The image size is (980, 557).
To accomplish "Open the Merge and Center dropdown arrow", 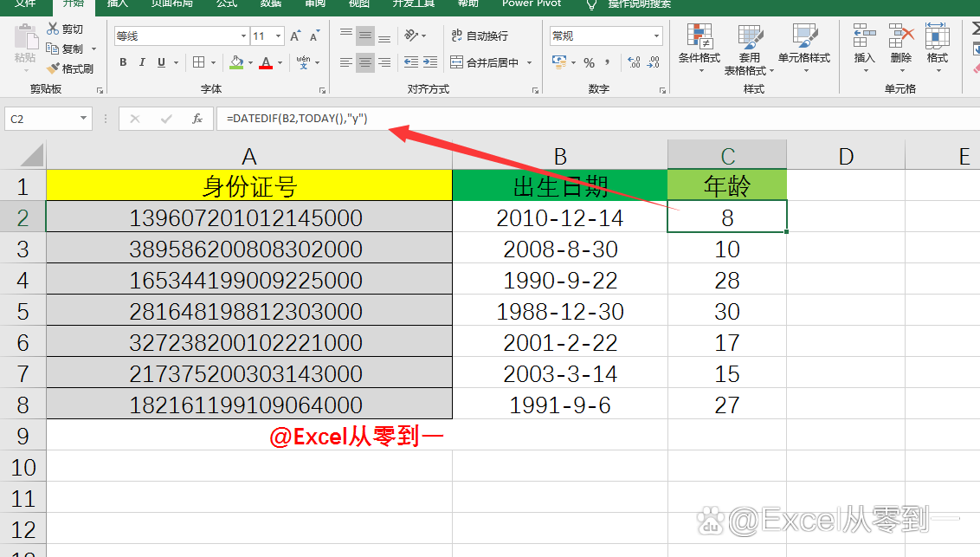I will (529, 62).
